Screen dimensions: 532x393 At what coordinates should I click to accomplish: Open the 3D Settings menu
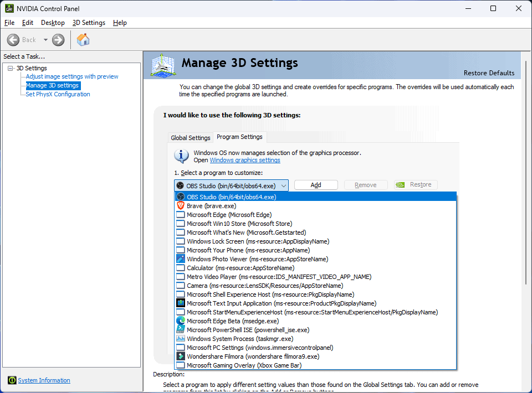(x=89, y=23)
